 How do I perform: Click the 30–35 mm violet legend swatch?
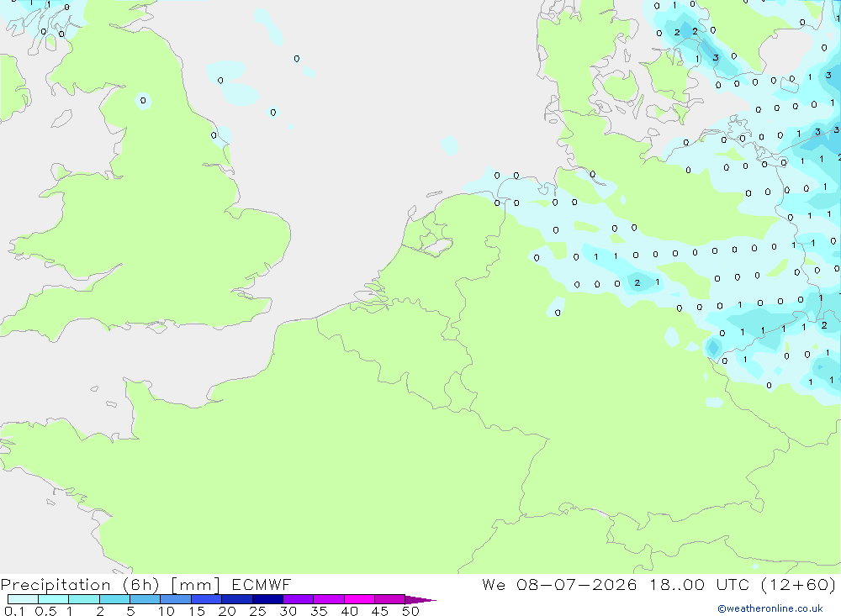tap(299, 599)
